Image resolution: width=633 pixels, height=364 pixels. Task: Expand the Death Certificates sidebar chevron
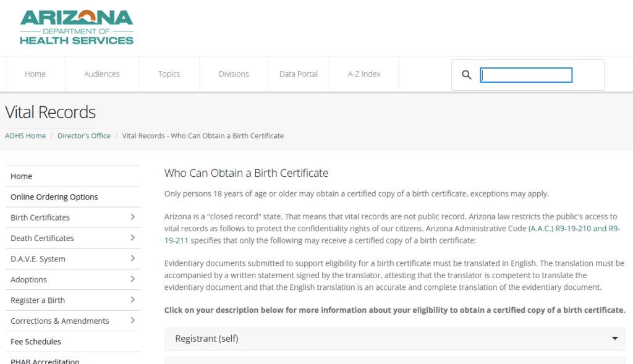pos(132,238)
